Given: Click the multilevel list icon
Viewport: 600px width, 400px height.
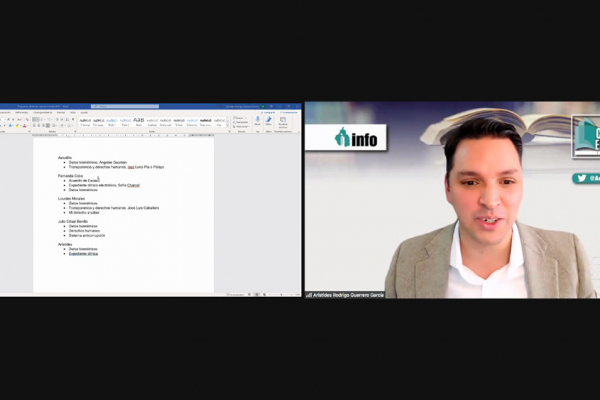Looking at the screenshot, I should click(x=49, y=119).
